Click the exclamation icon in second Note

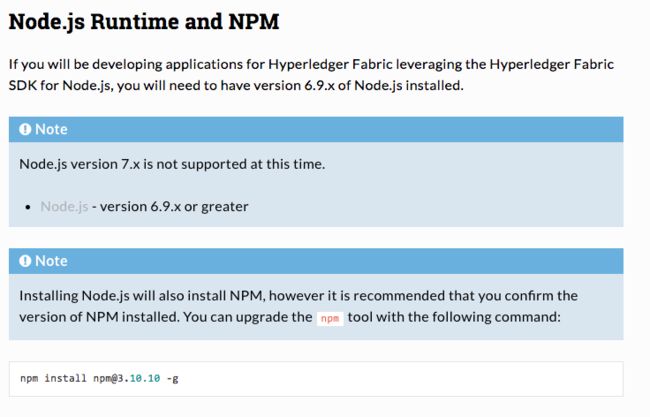pos(25,261)
